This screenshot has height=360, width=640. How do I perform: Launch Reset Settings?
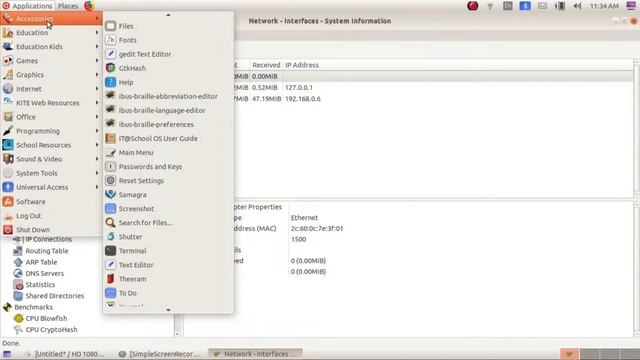pos(168,180)
